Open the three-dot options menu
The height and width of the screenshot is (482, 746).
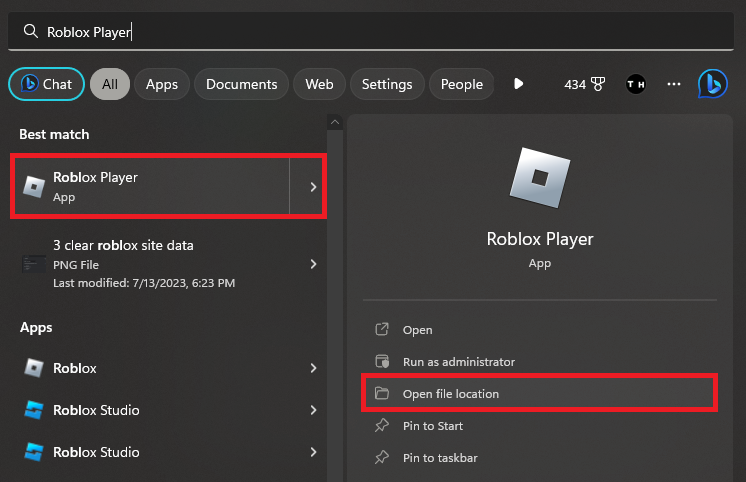pyautogui.click(x=674, y=84)
